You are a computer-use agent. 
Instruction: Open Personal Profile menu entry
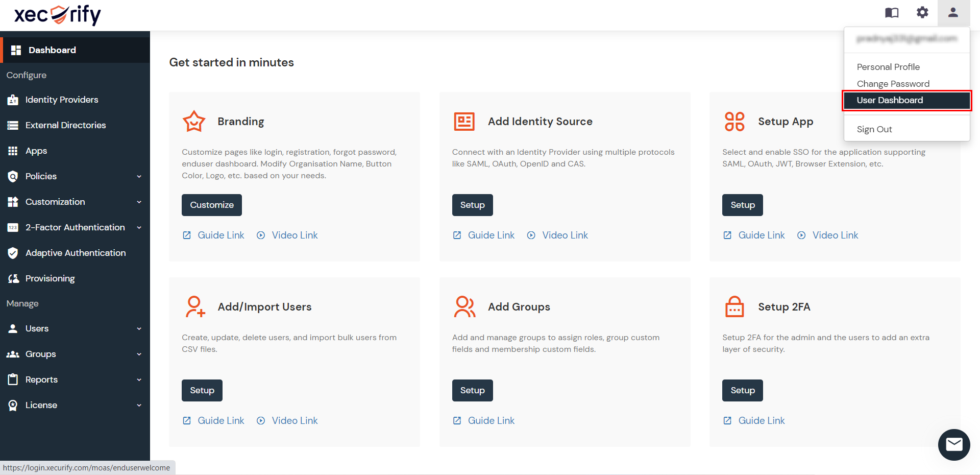click(888, 67)
